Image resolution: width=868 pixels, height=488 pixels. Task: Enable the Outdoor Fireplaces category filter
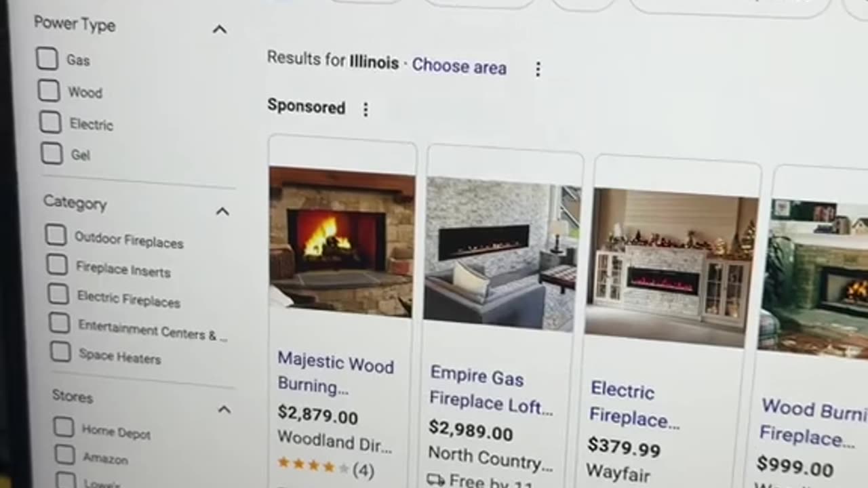[55, 235]
